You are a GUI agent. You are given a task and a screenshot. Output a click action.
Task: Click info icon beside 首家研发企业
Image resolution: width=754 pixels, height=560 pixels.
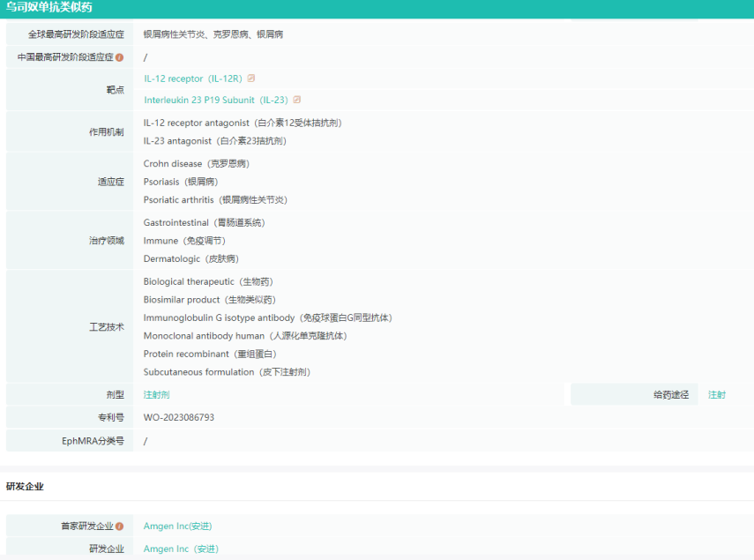(119, 526)
